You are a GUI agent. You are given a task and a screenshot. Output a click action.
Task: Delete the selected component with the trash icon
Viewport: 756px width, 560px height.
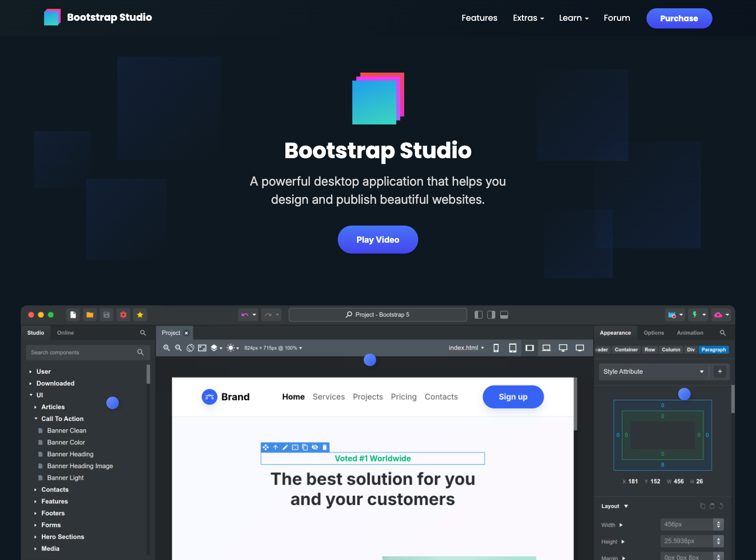[x=324, y=447]
